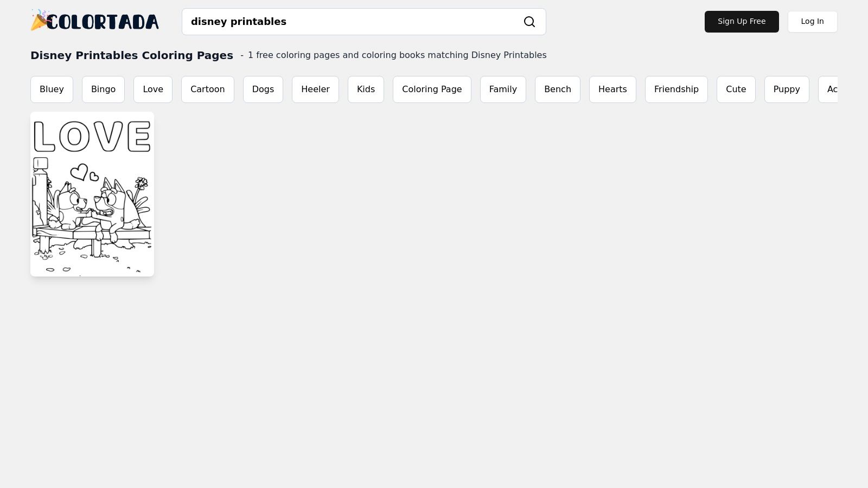Filter by the Hearts tag
Viewport: 868px width, 488px height.
[x=612, y=89]
